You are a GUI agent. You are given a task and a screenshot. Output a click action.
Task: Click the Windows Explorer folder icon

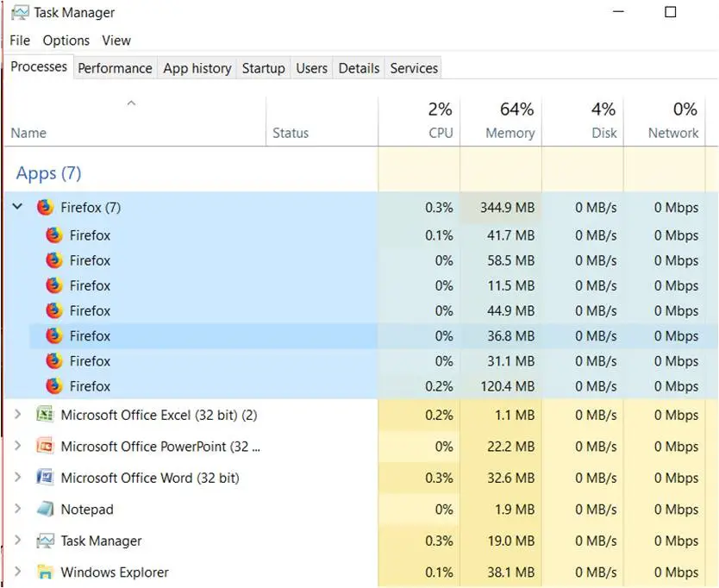point(45,572)
